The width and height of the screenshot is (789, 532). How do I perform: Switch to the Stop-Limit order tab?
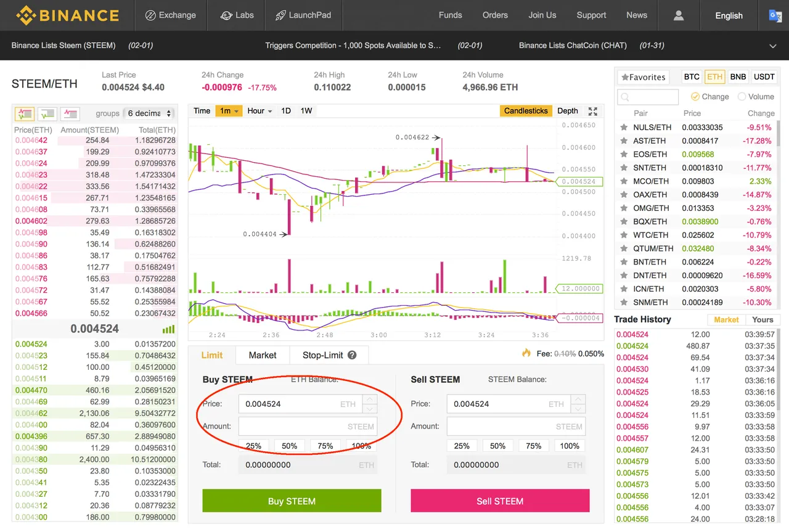click(x=329, y=355)
